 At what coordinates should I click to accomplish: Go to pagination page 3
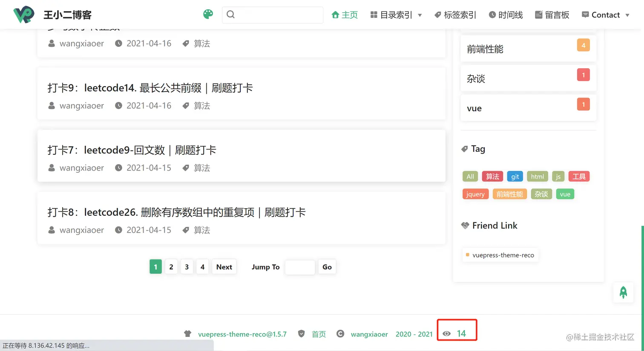coord(187,267)
